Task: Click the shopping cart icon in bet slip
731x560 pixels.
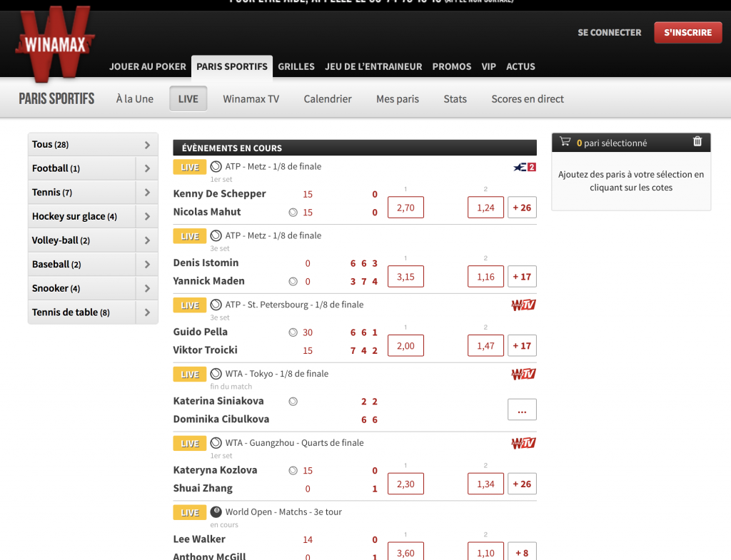Action: [565, 141]
